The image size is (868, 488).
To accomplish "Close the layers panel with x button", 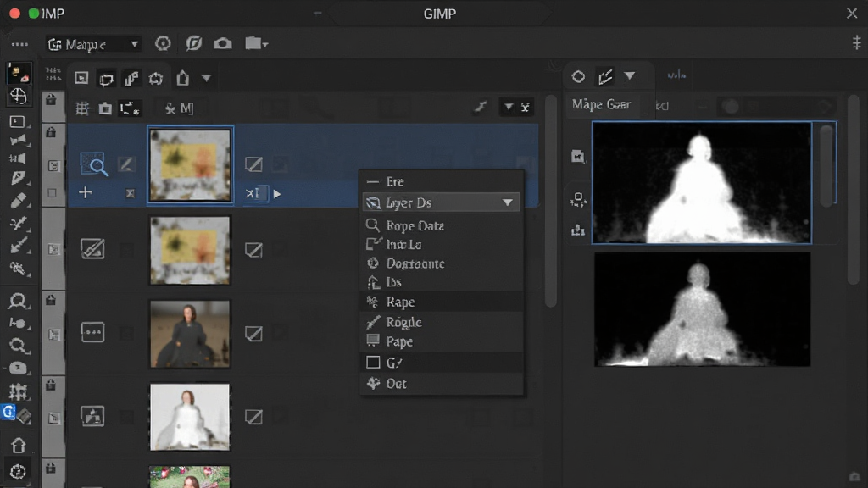I will [526, 108].
